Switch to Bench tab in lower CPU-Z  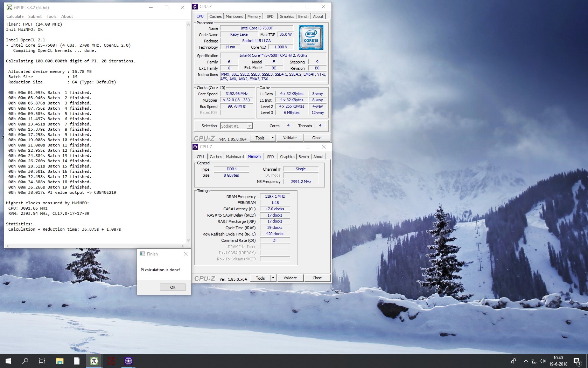coord(304,157)
